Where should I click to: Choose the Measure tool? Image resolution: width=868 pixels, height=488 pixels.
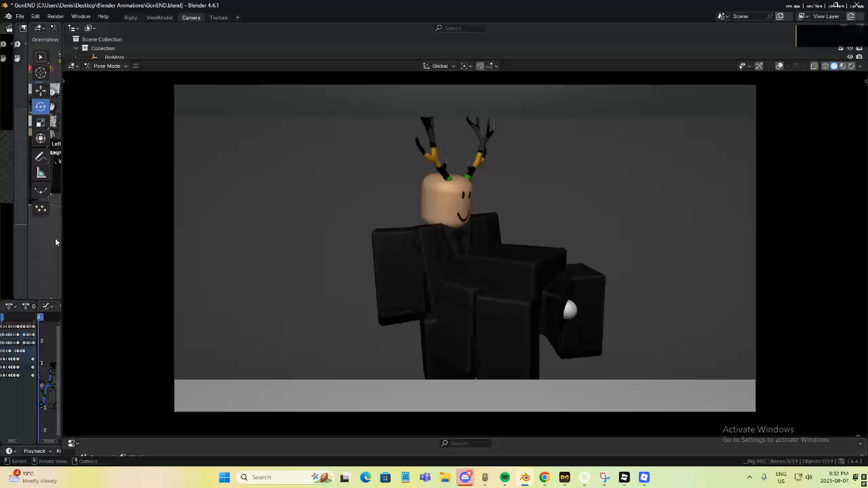click(x=41, y=173)
